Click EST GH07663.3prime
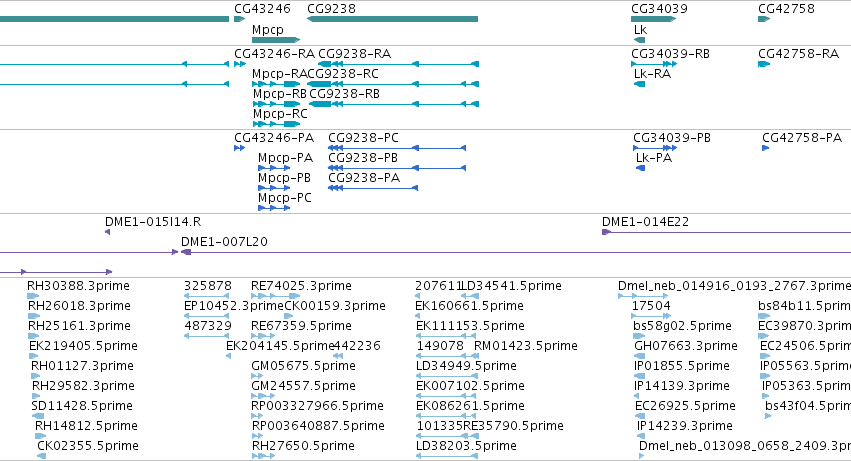Viewport: 851px width, 461px height. coord(686,346)
